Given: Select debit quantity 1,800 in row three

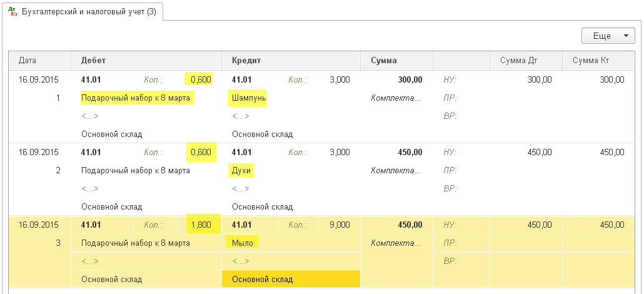Looking at the screenshot, I should [x=201, y=225].
